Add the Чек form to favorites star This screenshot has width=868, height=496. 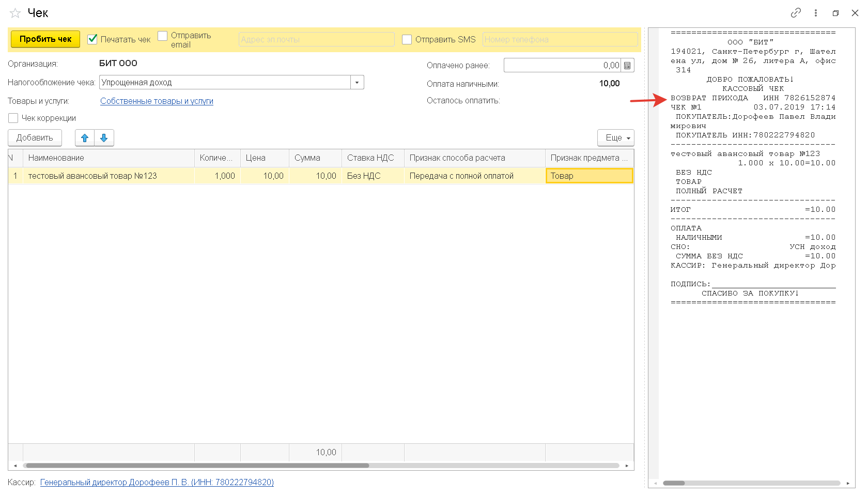point(15,13)
